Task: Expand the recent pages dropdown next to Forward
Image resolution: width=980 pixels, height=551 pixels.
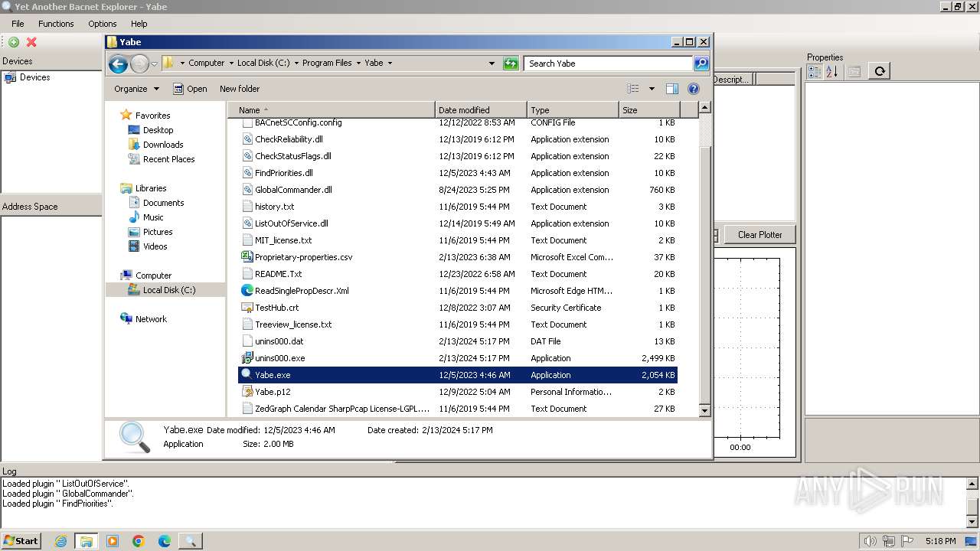Action: (155, 64)
